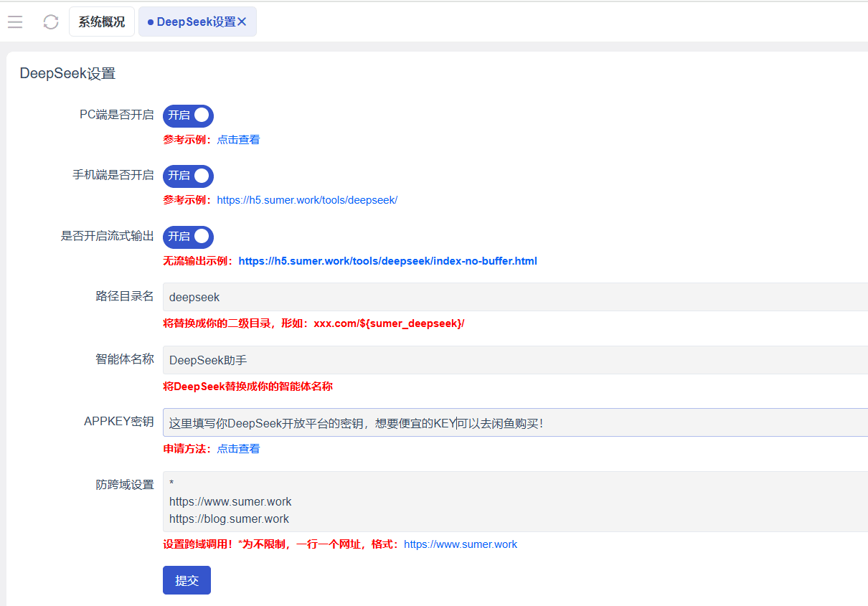Image resolution: width=868 pixels, height=606 pixels.
Task: Toggle the 手机端是否开启 switch
Action: click(x=188, y=176)
